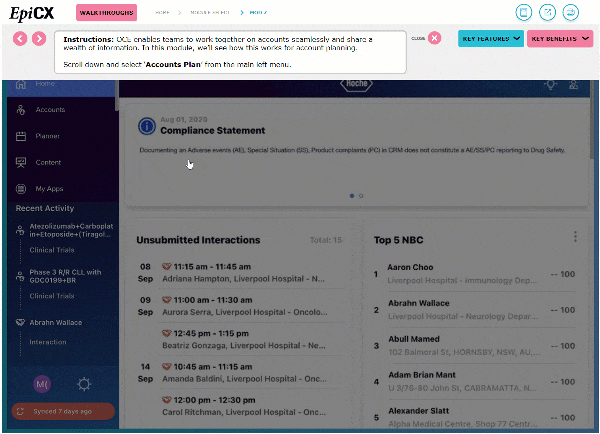Viewport: 600px width, 434px height.
Task: Open Phase 3 R/R CLL recent activity
Action: [x=66, y=276]
